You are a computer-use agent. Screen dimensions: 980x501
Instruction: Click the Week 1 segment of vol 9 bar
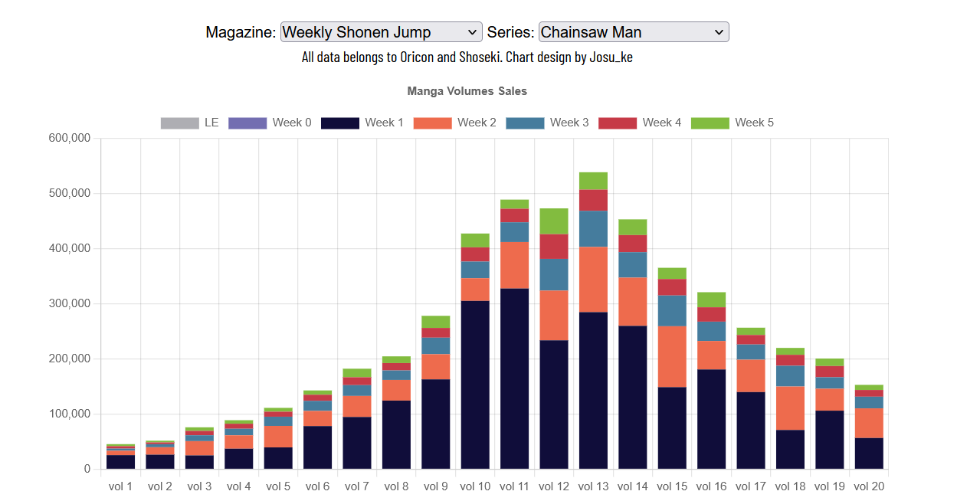point(436,424)
